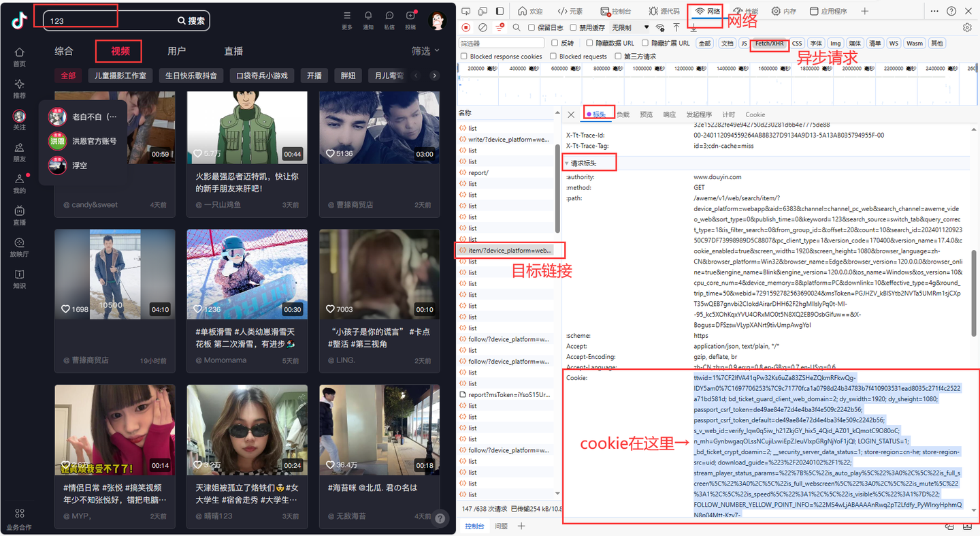Go to Douyin home (首页) sidebar icon
Viewport: 980px width, 536px height.
pos(19,57)
